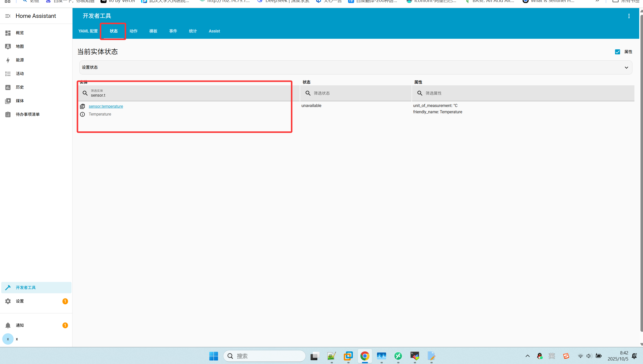Open 通知 bell notifications
This screenshot has width=643, height=364.
(8, 325)
